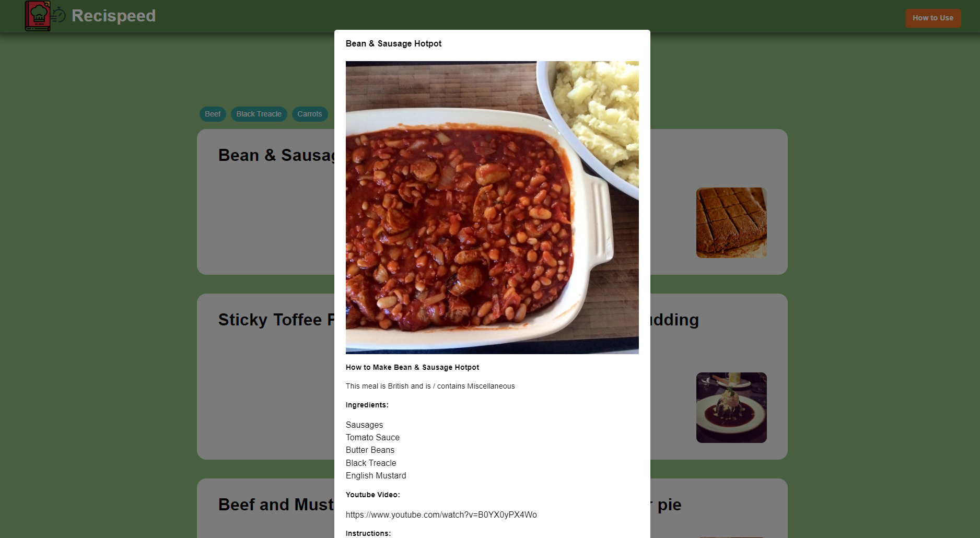Viewport: 980px width, 538px height.
Task: Open the Sticky Toffee recipe card
Action: tap(265, 377)
